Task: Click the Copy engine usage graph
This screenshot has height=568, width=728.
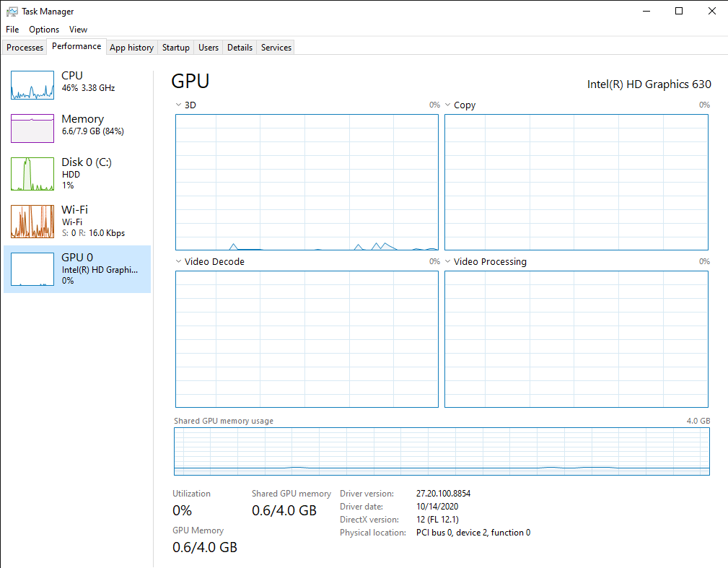Action: (x=576, y=182)
